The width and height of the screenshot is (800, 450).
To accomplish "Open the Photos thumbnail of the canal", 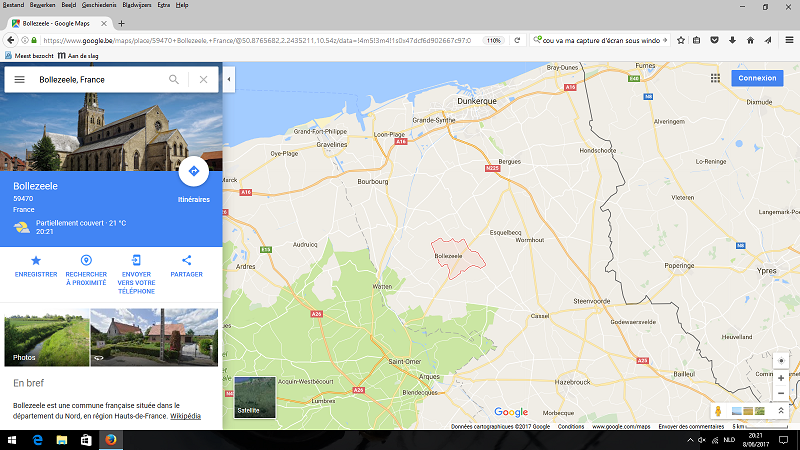I will point(46,337).
